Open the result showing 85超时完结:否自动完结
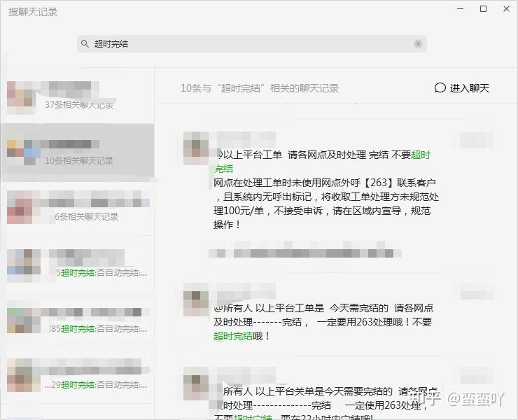The height and width of the screenshot is (420, 518). [x=77, y=321]
